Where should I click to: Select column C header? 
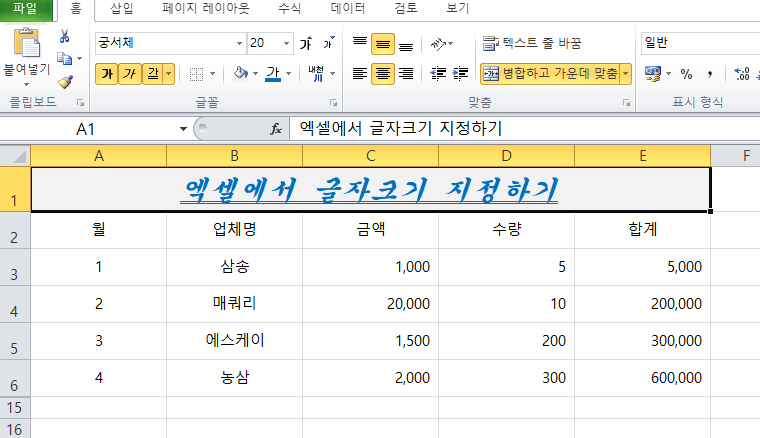click(370, 156)
